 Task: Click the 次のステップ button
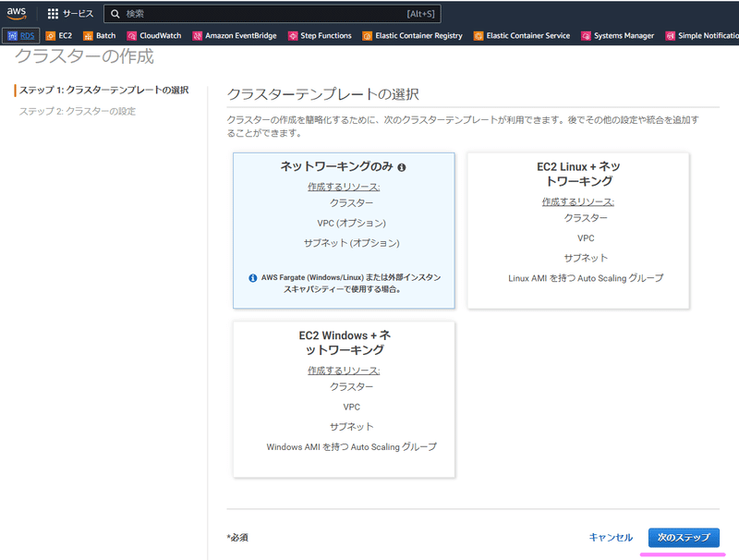(x=684, y=538)
